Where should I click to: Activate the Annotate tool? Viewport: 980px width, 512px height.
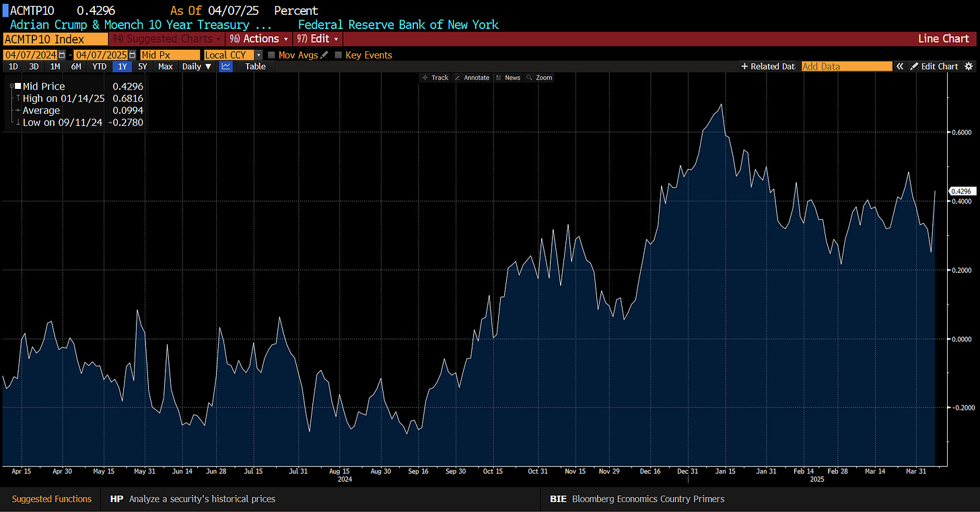[x=473, y=77]
